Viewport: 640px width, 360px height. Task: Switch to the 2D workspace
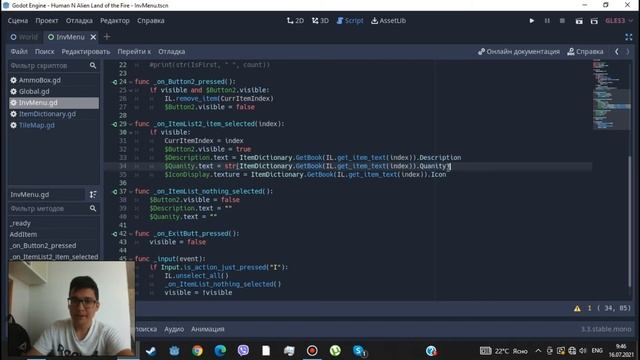coord(295,20)
